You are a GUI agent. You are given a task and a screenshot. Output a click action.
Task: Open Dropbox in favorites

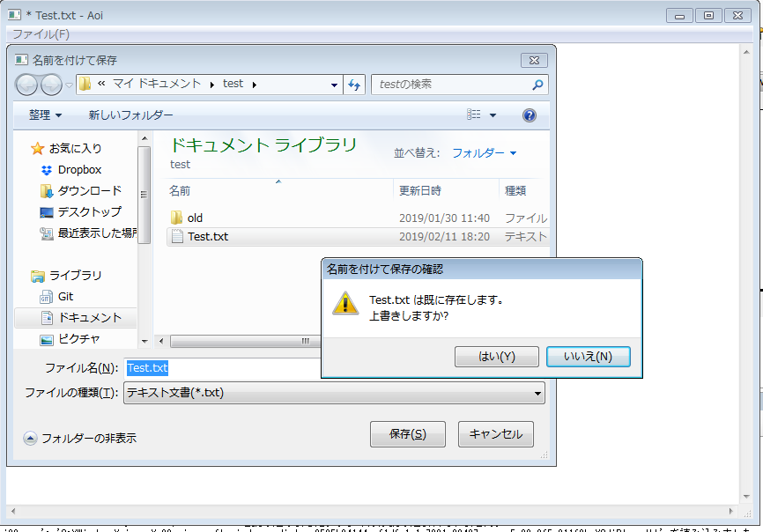pyautogui.click(x=71, y=170)
